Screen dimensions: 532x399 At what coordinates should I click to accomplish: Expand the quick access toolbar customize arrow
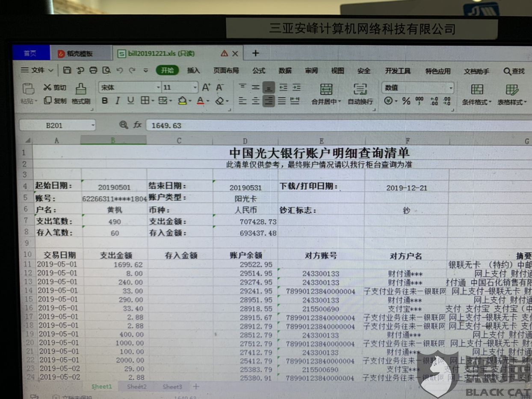pyautogui.click(x=146, y=70)
